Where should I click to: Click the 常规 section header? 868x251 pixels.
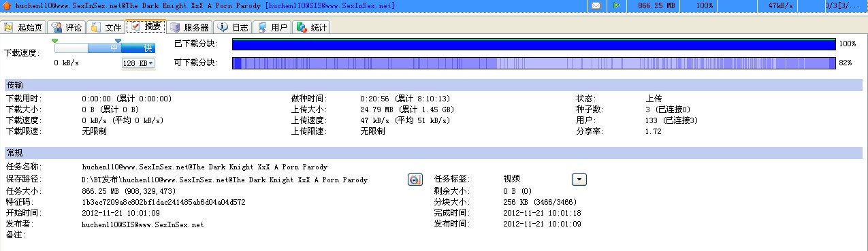click(x=434, y=153)
